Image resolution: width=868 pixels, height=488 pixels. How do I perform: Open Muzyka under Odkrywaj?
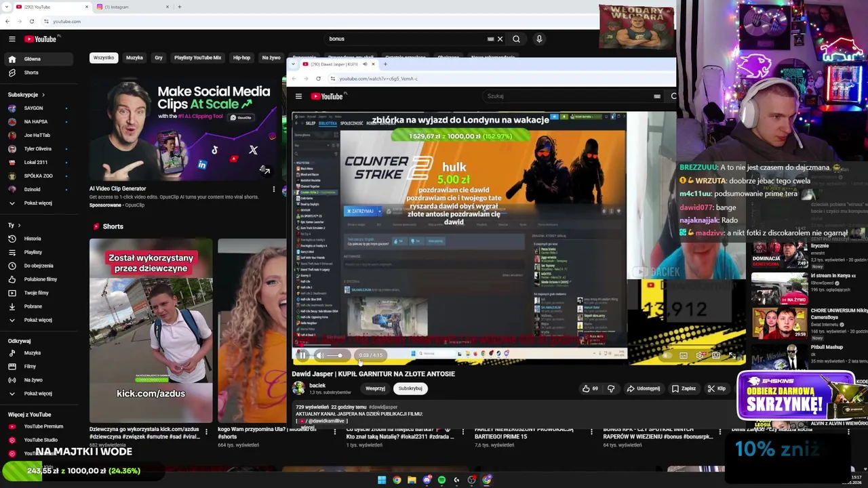click(x=37, y=353)
